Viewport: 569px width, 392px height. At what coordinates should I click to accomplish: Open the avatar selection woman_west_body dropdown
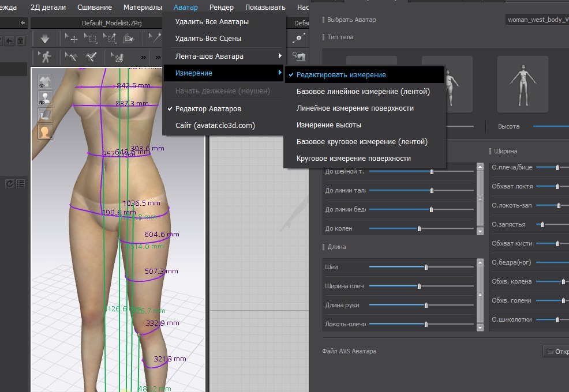[x=537, y=20]
